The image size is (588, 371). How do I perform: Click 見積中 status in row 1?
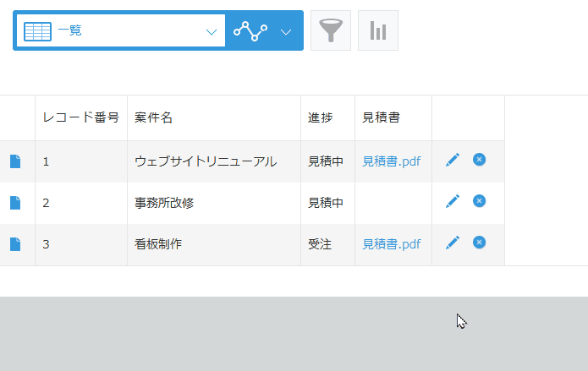coord(327,161)
